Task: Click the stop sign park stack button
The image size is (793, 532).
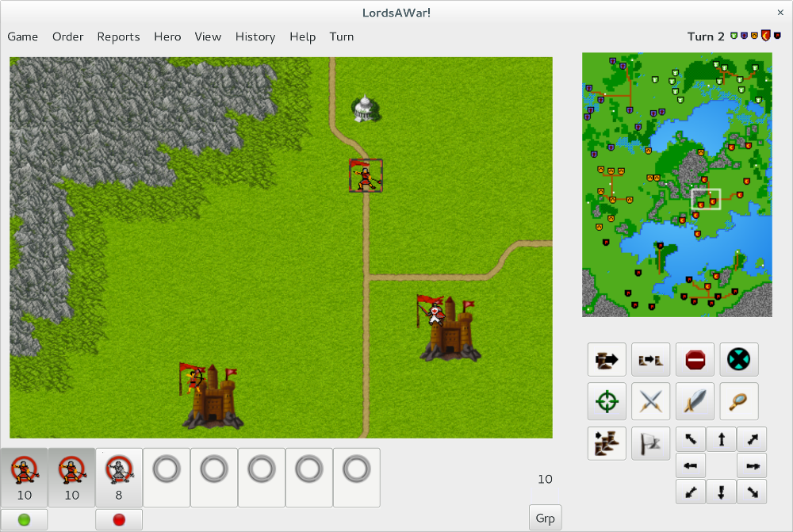Action: click(x=695, y=359)
